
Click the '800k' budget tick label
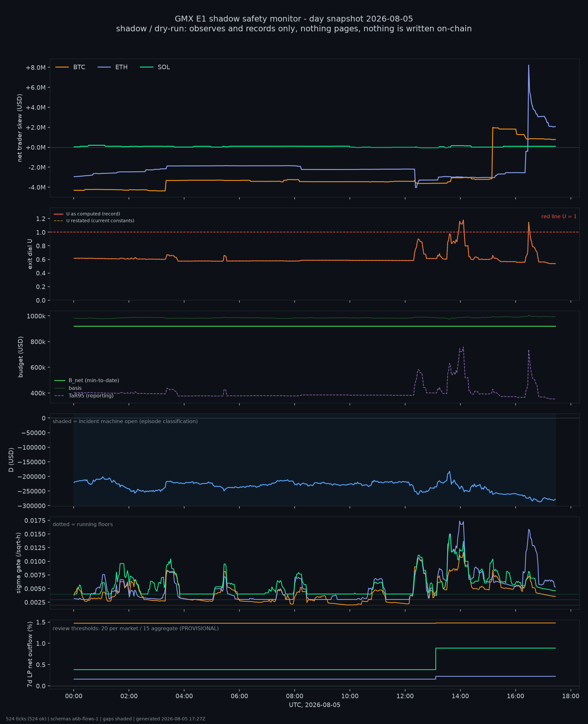[x=38, y=342]
